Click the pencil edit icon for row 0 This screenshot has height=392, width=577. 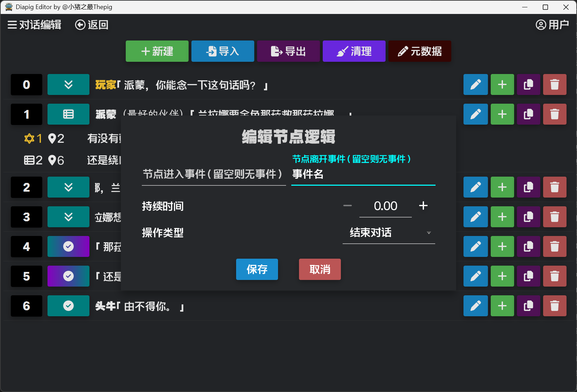[475, 84]
